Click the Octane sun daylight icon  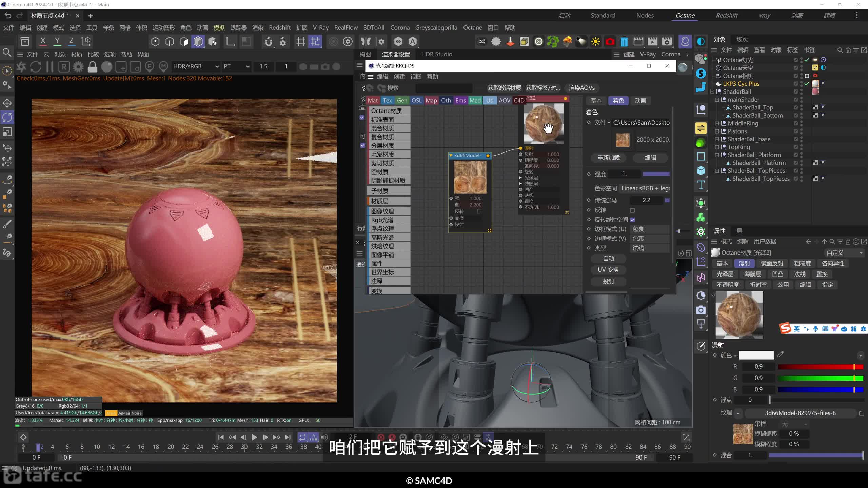pyautogui.click(x=595, y=42)
